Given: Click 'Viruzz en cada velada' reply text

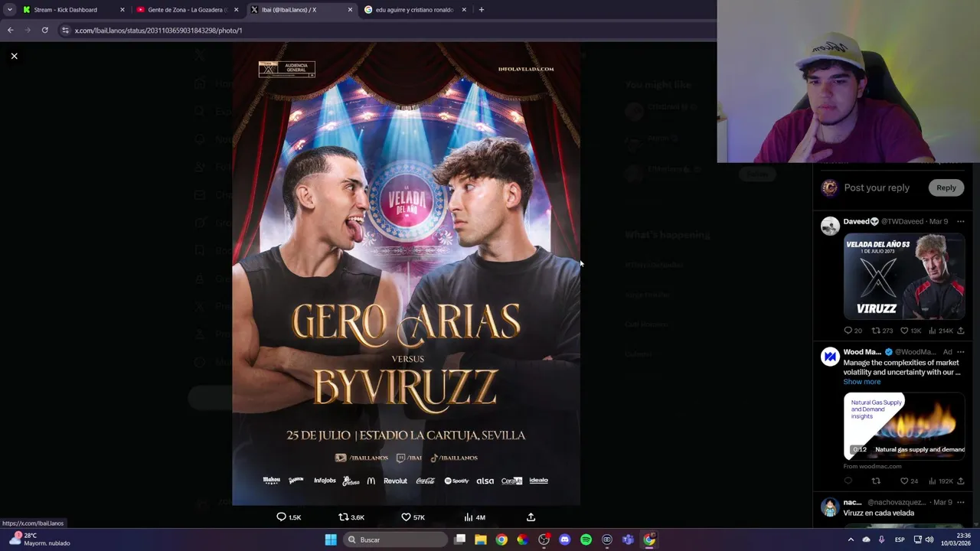Looking at the screenshot, I should tap(878, 514).
